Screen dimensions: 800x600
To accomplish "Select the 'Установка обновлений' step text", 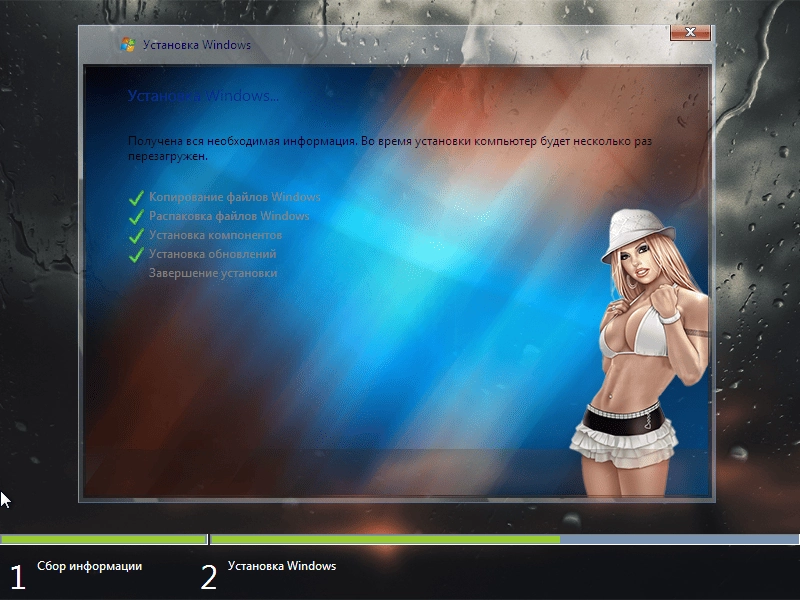I will [x=213, y=254].
